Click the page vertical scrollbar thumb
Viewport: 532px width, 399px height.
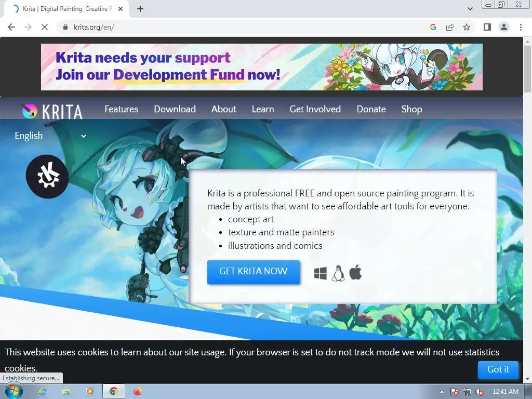527,68
